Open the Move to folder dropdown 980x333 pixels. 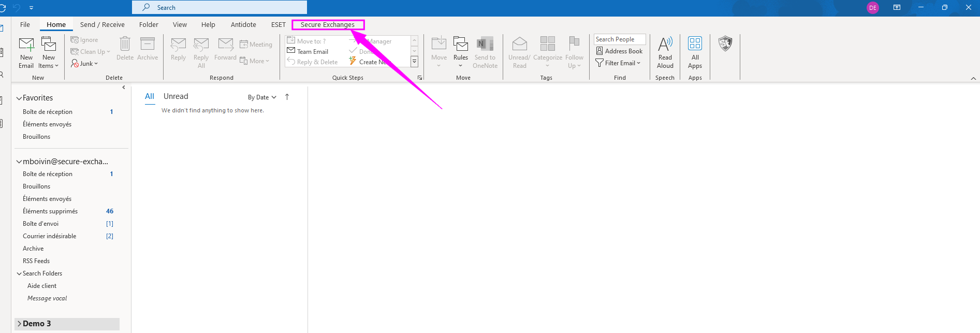(x=439, y=52)
